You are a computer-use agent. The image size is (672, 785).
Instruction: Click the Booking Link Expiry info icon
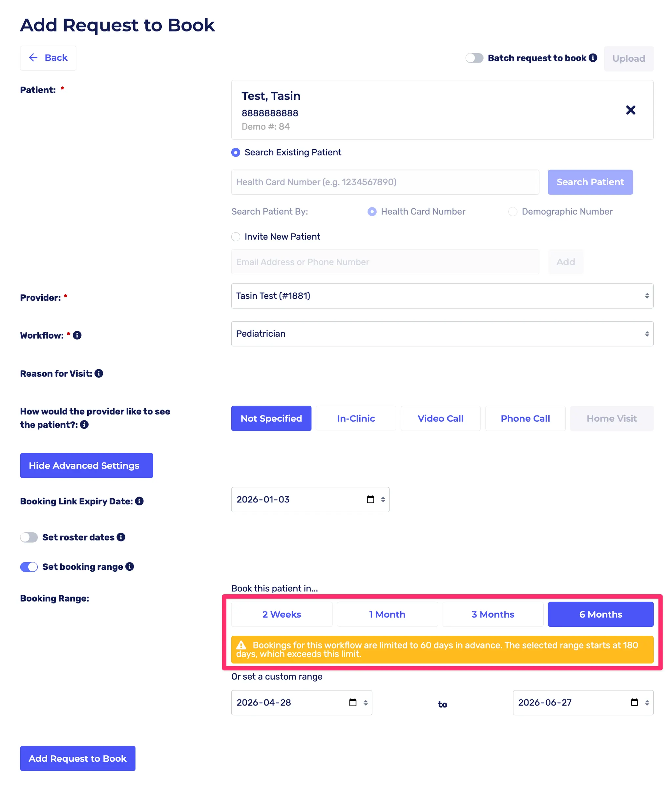coord(139,501)
